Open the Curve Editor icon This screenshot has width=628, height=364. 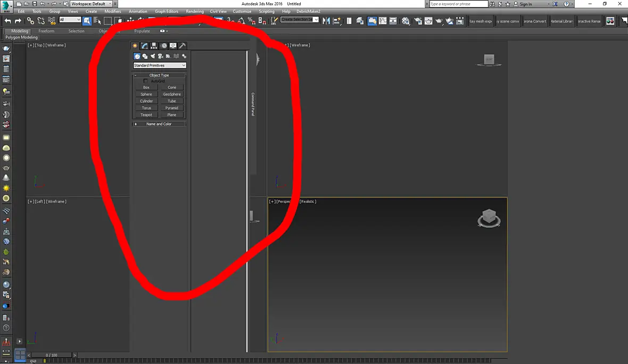(x=383, y=21)
